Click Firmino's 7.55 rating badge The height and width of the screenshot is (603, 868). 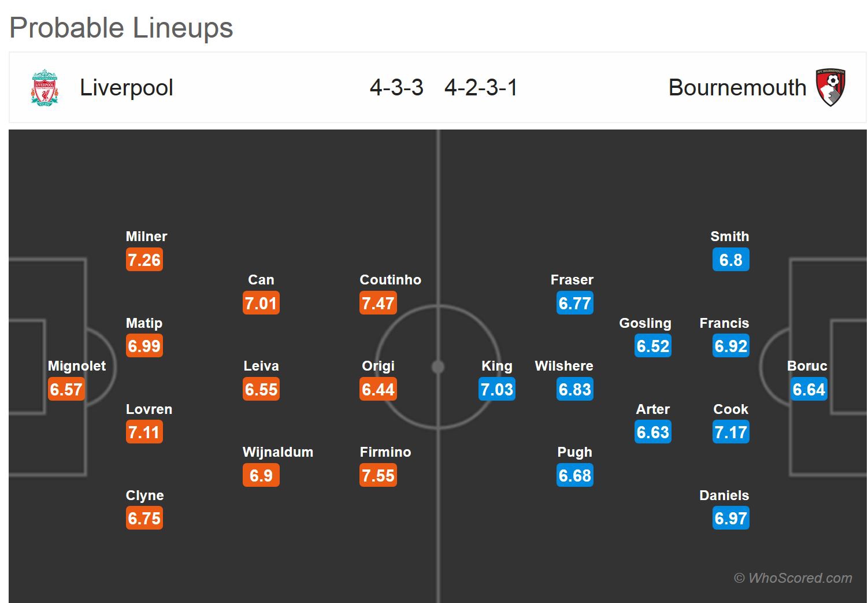(378, 476)
